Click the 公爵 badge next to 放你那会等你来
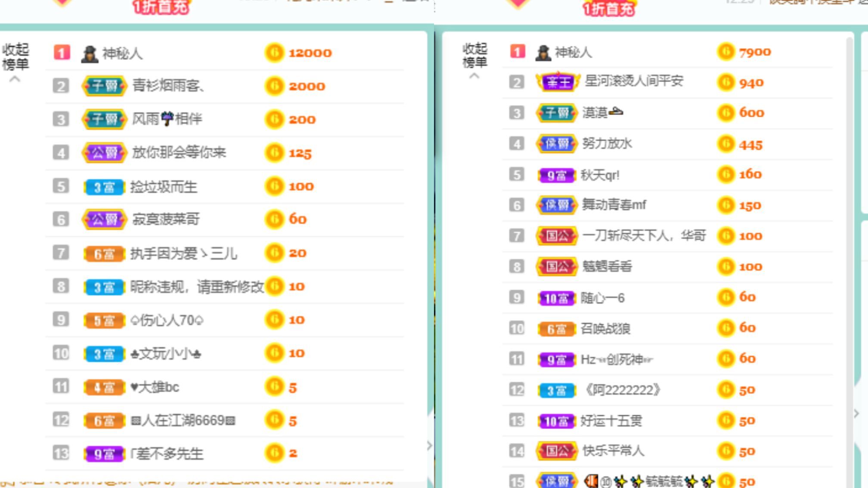 [104, 152]
